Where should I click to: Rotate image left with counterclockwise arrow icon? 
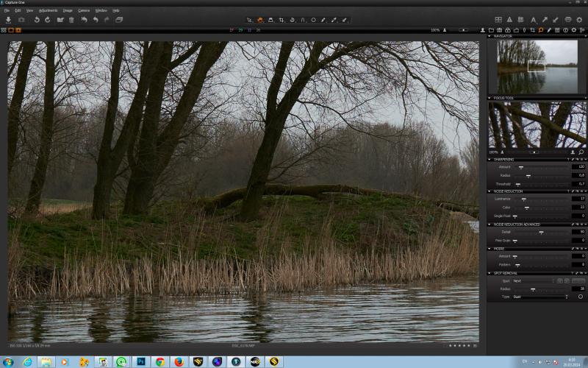37,20
